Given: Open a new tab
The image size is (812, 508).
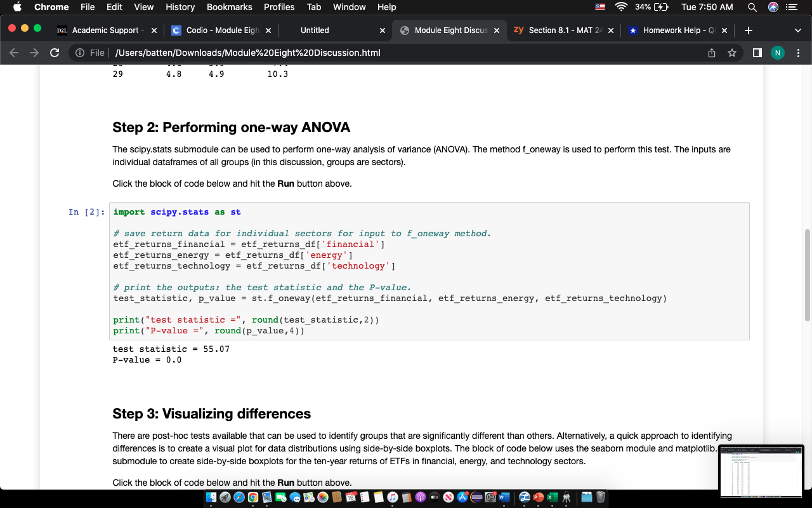Looking at the screenshot, I should (749, 30).
